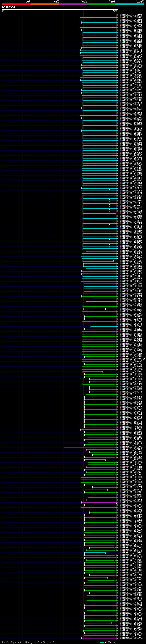Select the UniRef100_Q9M7D4 label
Viewport: 146px width, 644px height.
click(131, 37)
